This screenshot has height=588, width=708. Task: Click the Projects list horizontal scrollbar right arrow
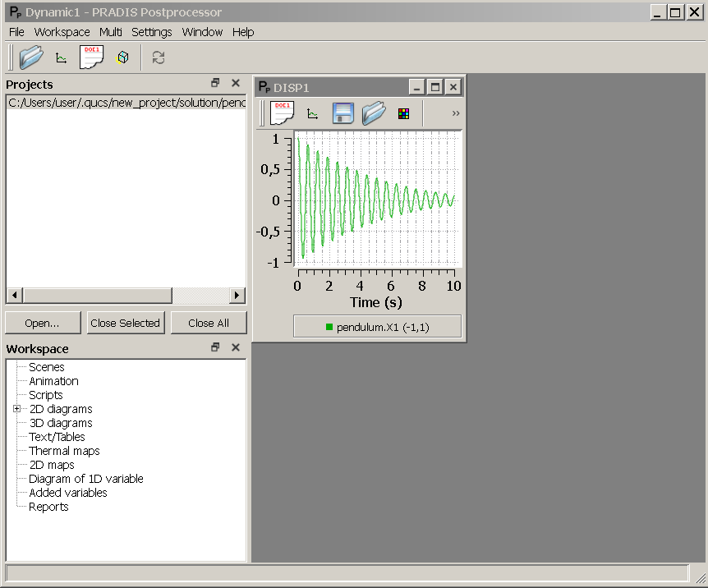click(x=237, y=296)
